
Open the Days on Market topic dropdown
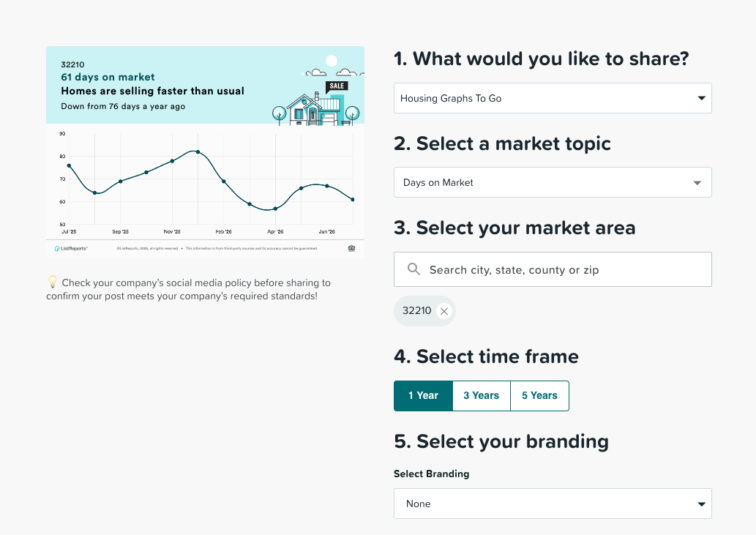click(553, 182)
